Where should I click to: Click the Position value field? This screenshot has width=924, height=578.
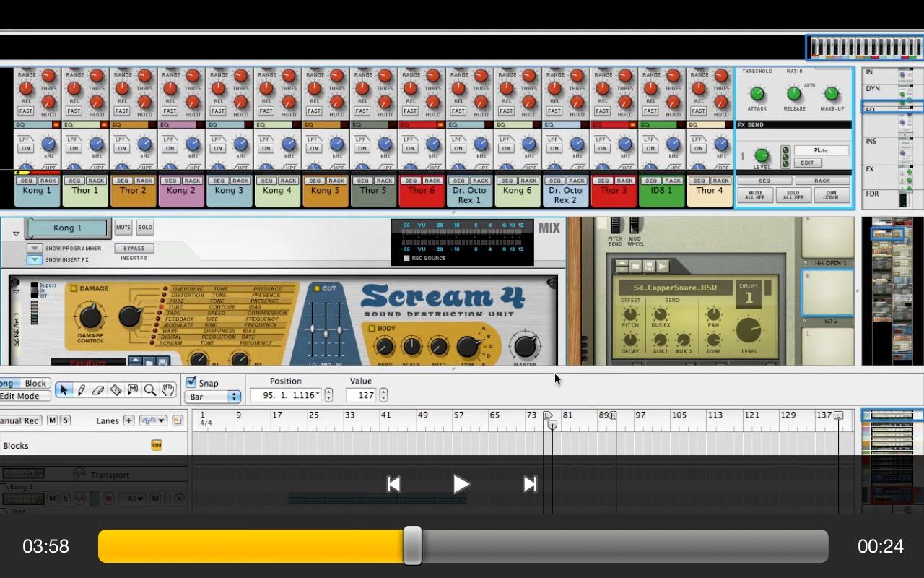286,395
